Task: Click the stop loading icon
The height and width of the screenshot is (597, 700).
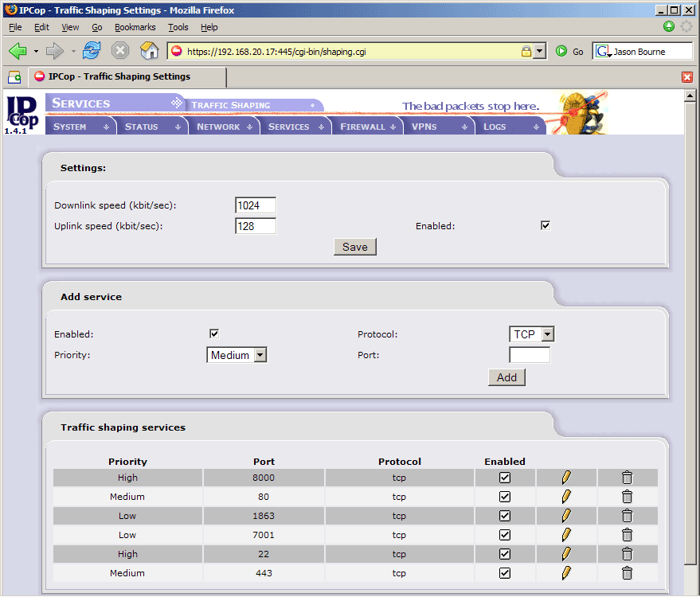Action: (120, 51)
